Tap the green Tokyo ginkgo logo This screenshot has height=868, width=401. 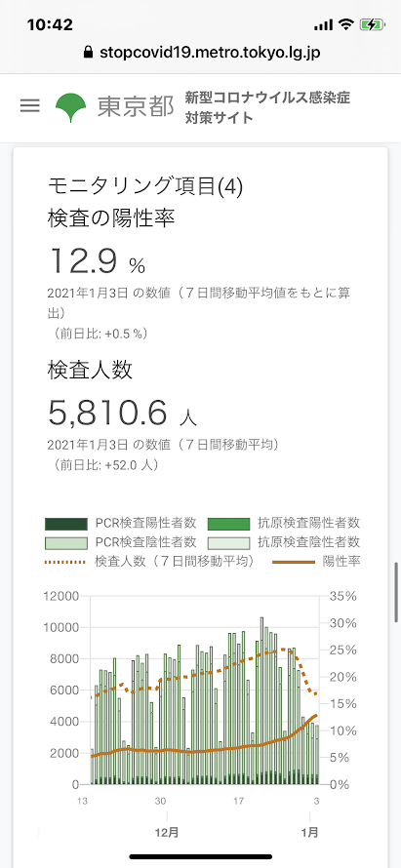70,107
